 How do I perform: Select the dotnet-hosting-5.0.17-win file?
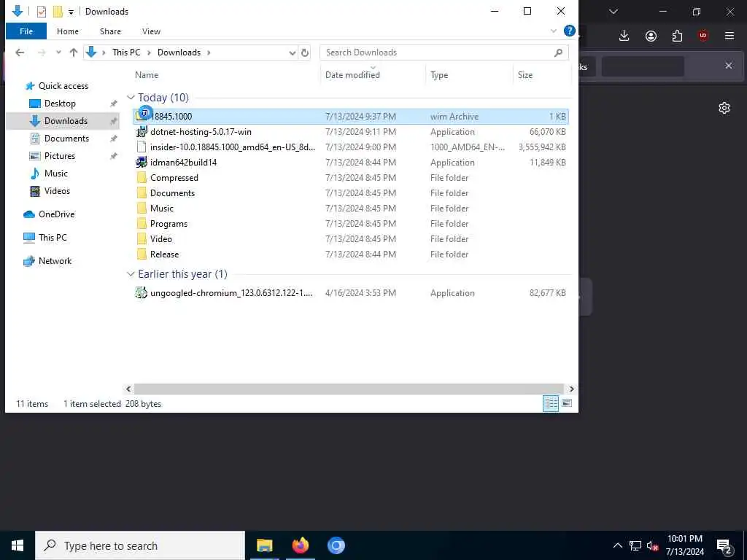(350, 132)
